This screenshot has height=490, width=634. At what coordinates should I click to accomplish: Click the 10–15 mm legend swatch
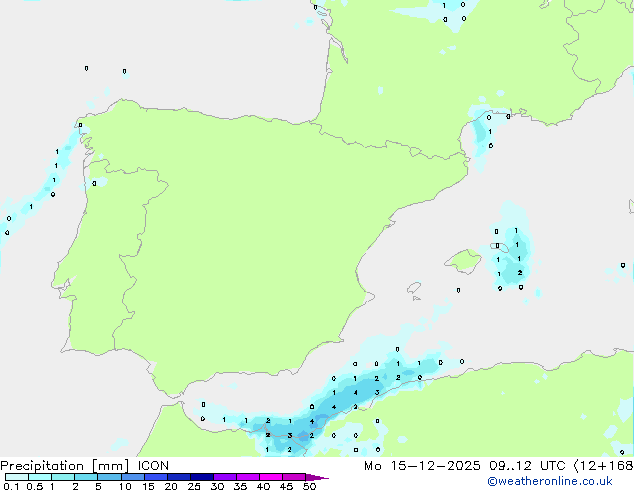coord(132,477)
